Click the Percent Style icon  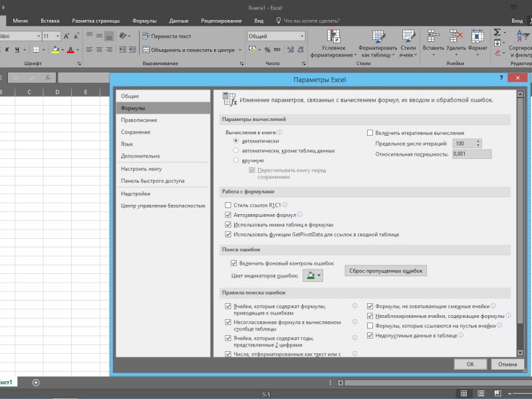[267, 50]
